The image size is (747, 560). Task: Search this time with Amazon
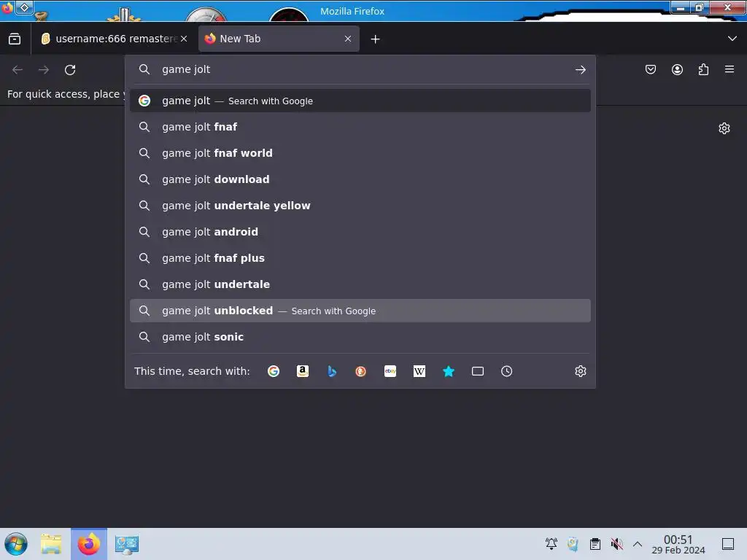tap(303, 371)
